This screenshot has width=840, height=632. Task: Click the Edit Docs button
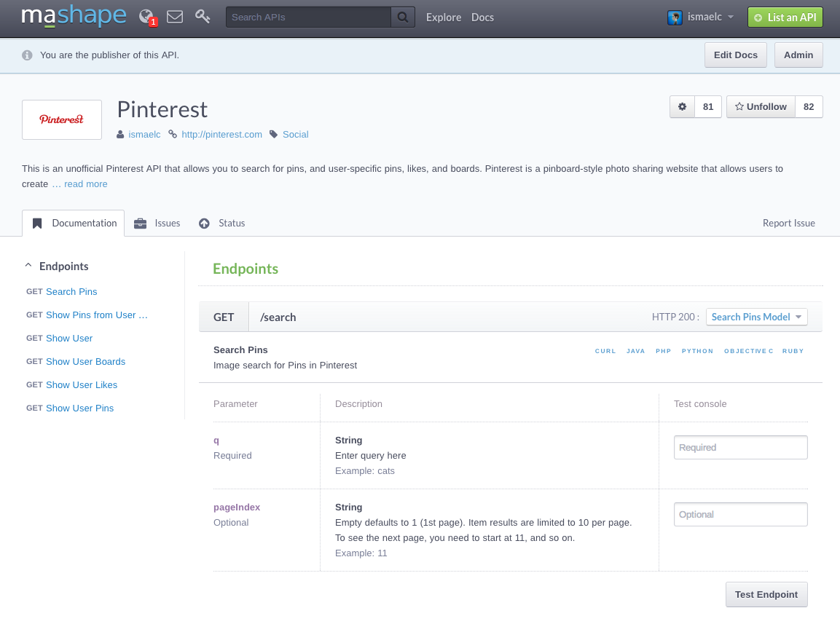point(736,55)
